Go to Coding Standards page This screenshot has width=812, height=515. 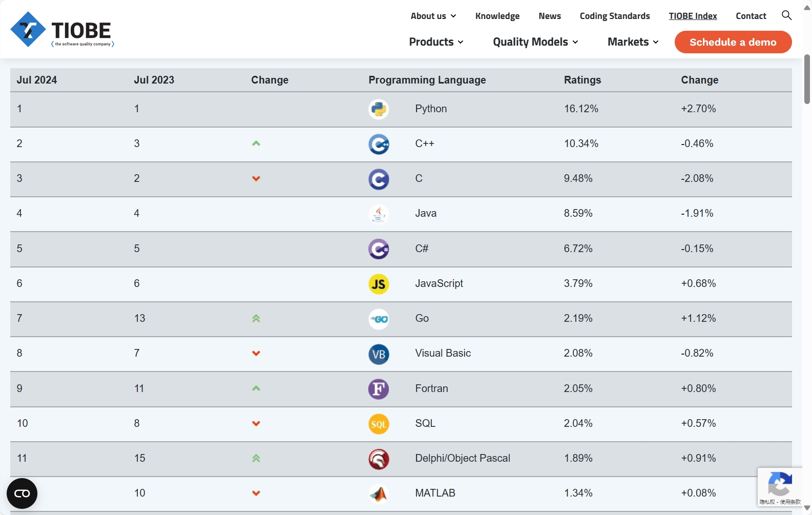click(615, 16)
